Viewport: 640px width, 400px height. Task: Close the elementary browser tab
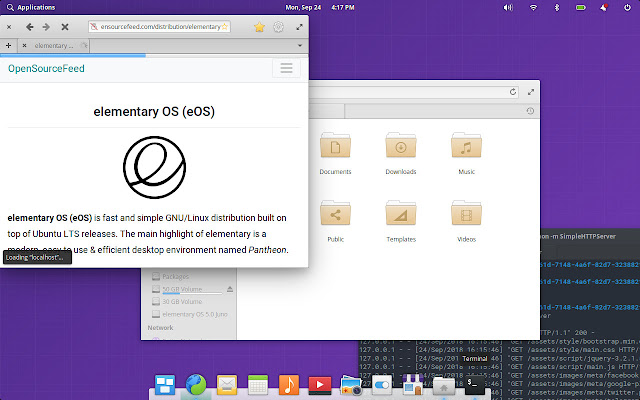point(24,45)
